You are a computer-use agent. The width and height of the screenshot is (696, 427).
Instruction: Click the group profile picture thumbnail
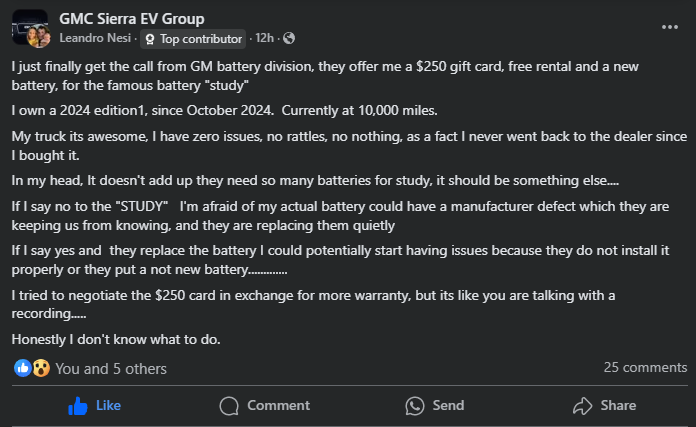click(x=30, y=29)
